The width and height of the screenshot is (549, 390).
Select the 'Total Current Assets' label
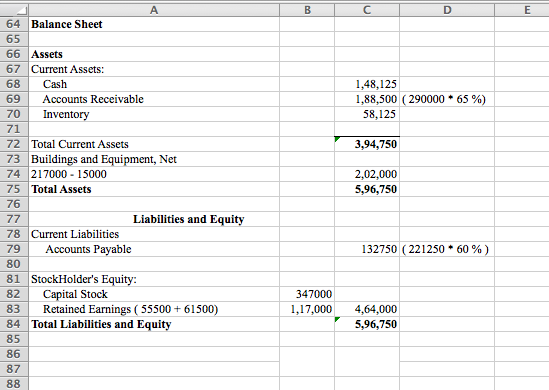(154, 144)
